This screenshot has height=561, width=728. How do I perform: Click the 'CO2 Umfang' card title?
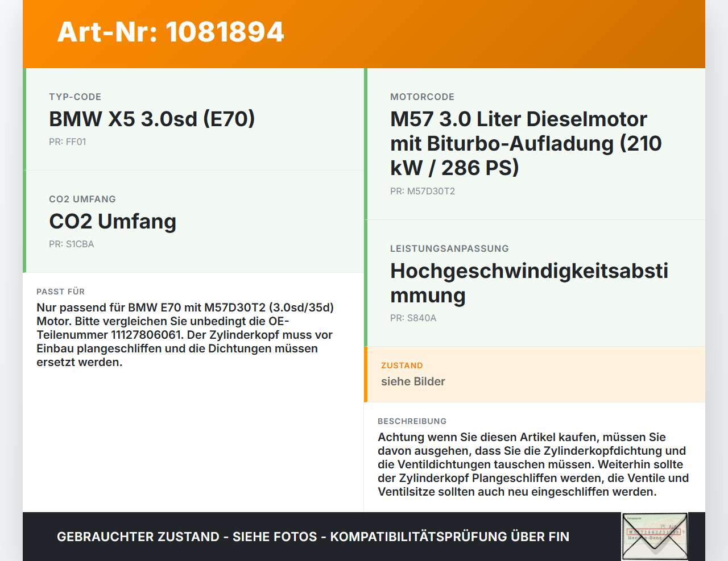[113, 221]
